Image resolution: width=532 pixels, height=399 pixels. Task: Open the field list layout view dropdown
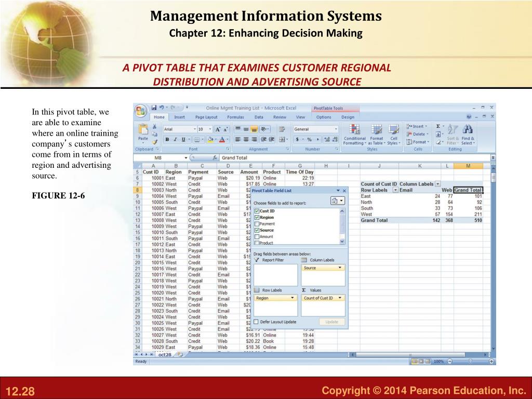(x=337, y=201)
